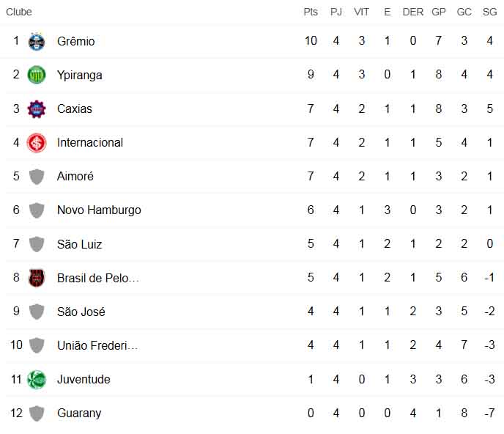Screen dimensions: 504x434
Task: Click the SG column header
Action: pos(489,12)
